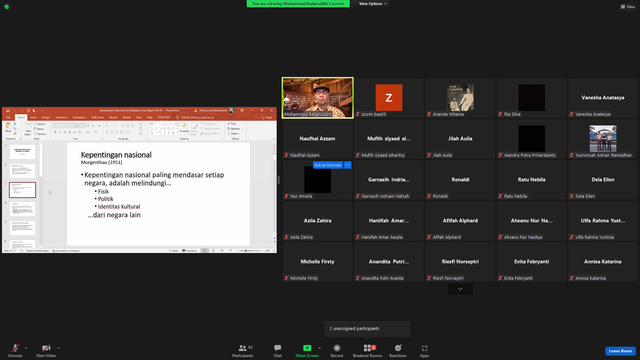This screenshot has width=640, height=360.
Task: Toggle Bold formatting in PowerPoint
Action: 55,132
